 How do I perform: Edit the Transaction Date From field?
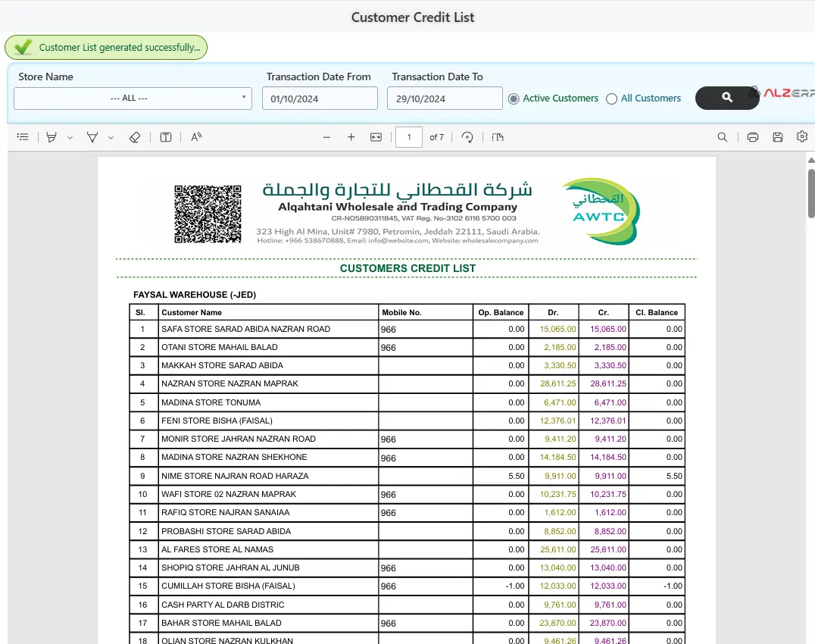pyautogui.click(x=319, y=98)
